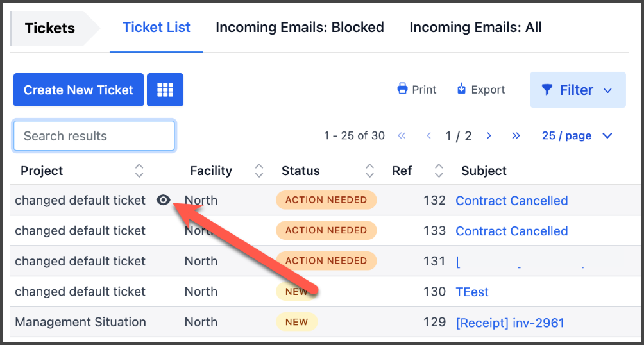Open the 25 / page dropdown
The image size is (644, 345).
coord(577,135)
